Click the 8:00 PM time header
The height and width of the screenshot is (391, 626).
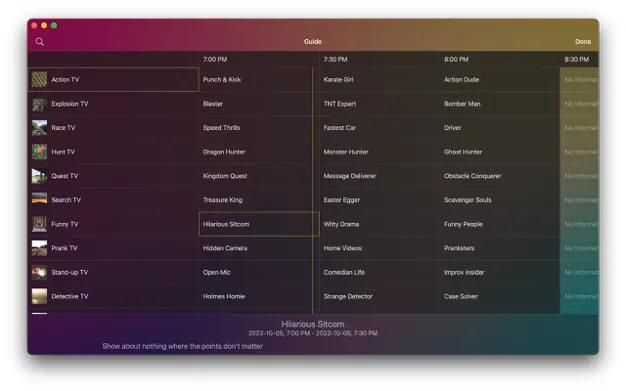coord(456,60)
